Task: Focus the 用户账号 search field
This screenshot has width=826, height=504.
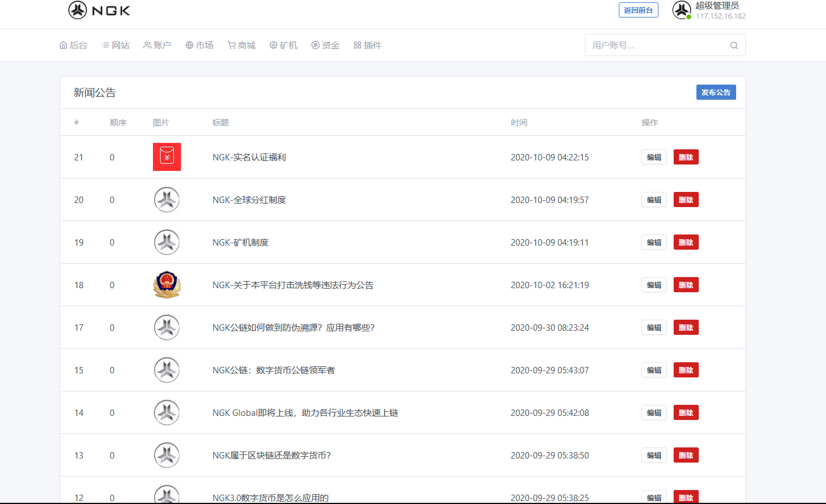Action: click(x=657, y=45)
